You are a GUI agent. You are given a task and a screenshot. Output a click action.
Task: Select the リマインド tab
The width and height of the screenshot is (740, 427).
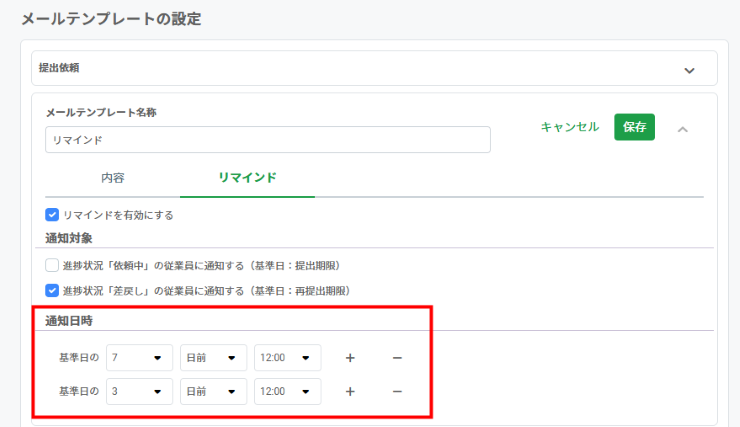click(x=247, y=177)
